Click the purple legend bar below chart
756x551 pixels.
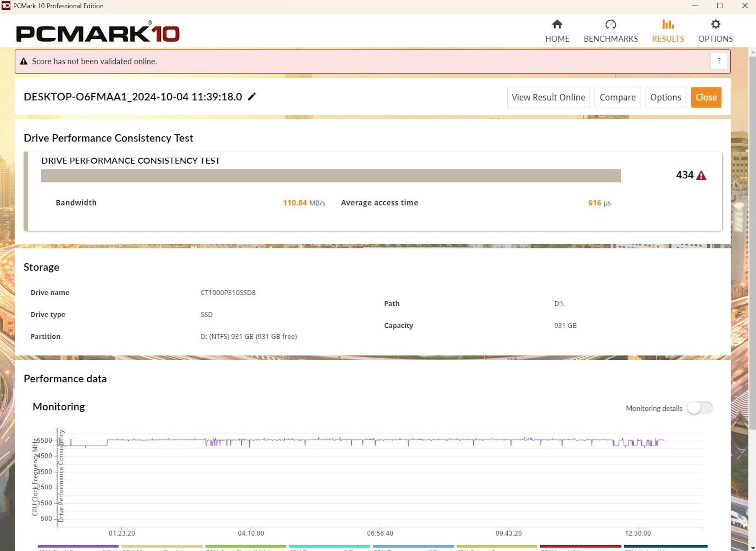coord(78,546)
